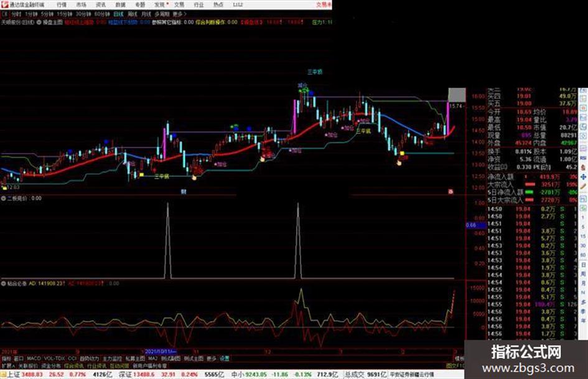This screenshot has width=588, height=379.
Task: Switch chart to 15分钟 period
Action: point(65,14)
